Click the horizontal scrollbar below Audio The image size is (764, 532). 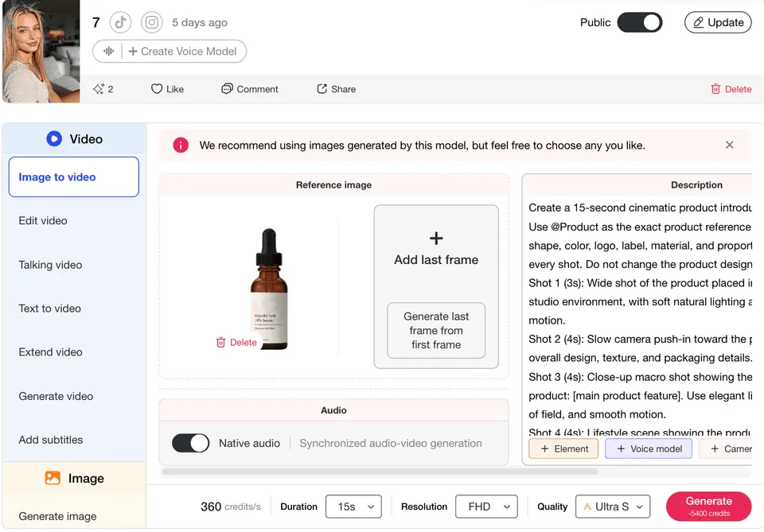click(x=380, y=472)
